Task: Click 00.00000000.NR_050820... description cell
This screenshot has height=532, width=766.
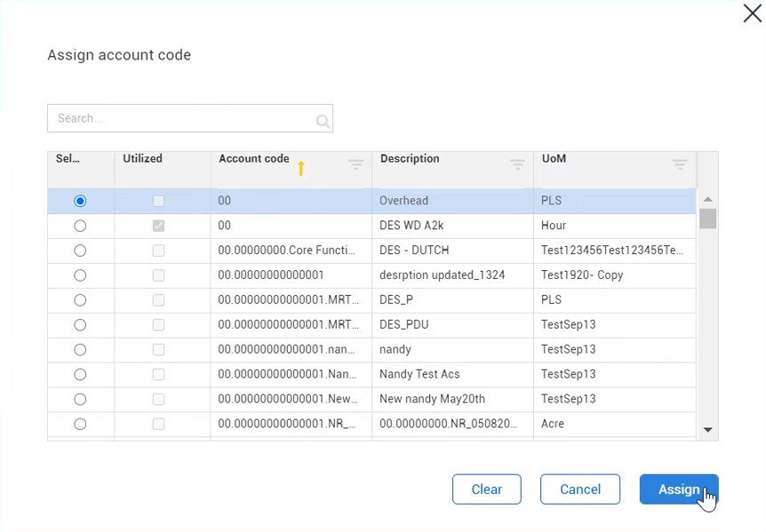Action: coord(453,425)
